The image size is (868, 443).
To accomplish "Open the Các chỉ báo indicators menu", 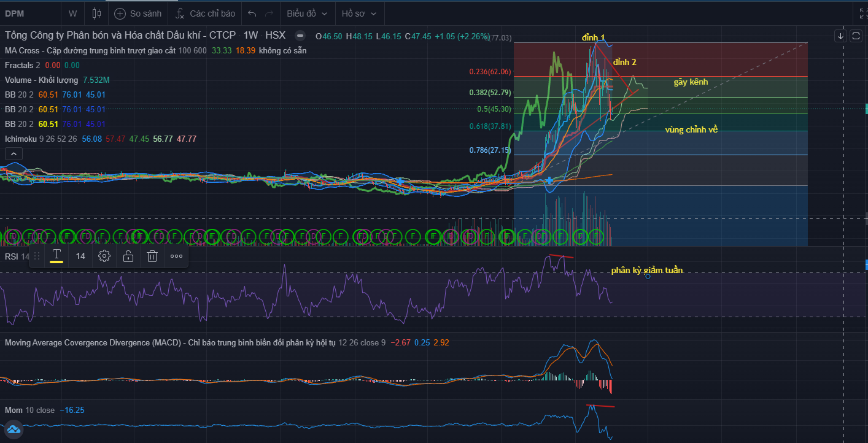I will pos(206,13).
